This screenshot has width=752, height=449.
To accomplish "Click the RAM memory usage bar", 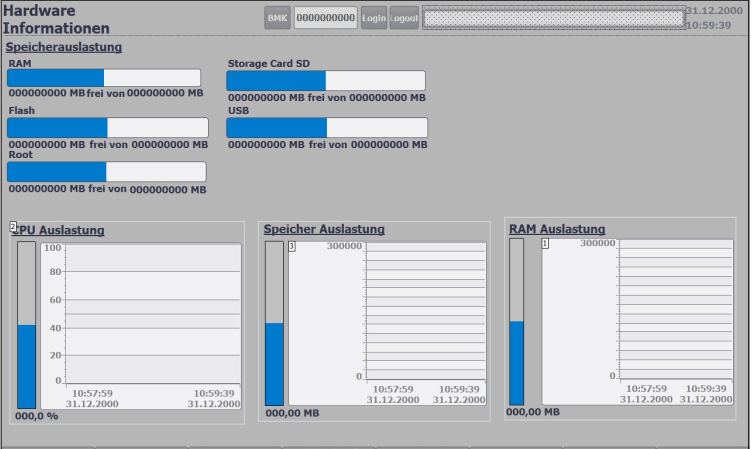I will pos(104,78).
